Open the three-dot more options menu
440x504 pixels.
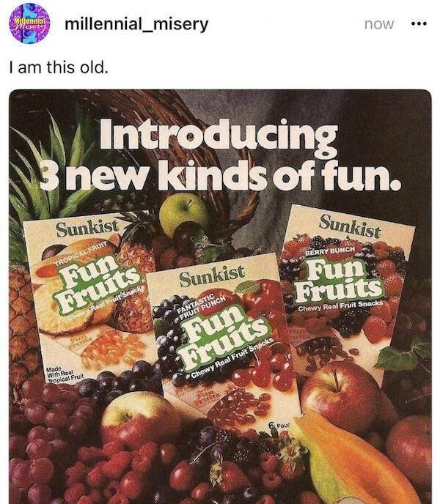coord(418,24)
